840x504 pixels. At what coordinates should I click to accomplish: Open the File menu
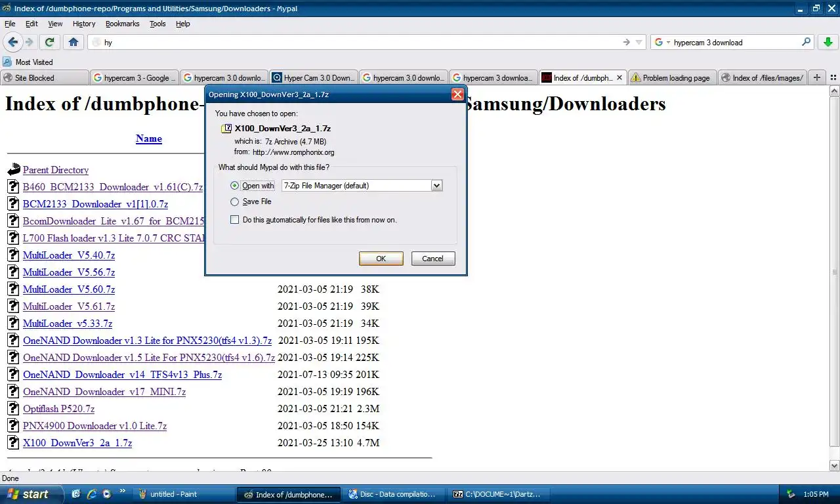coord(10,24)
